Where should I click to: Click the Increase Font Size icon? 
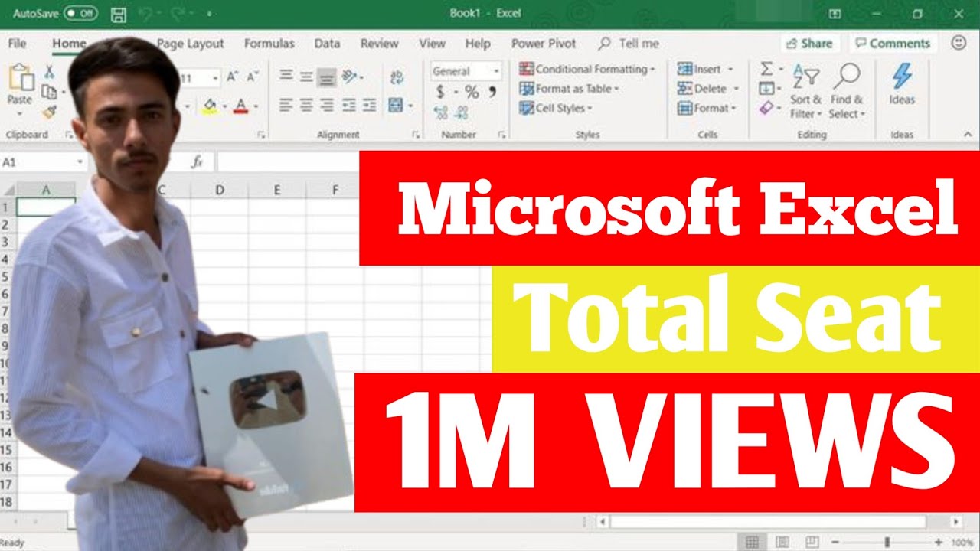tap(233, 77)
